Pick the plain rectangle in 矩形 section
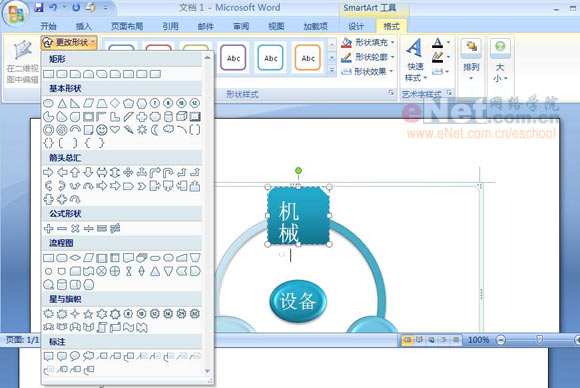The image size is (580, 388). 48,74
